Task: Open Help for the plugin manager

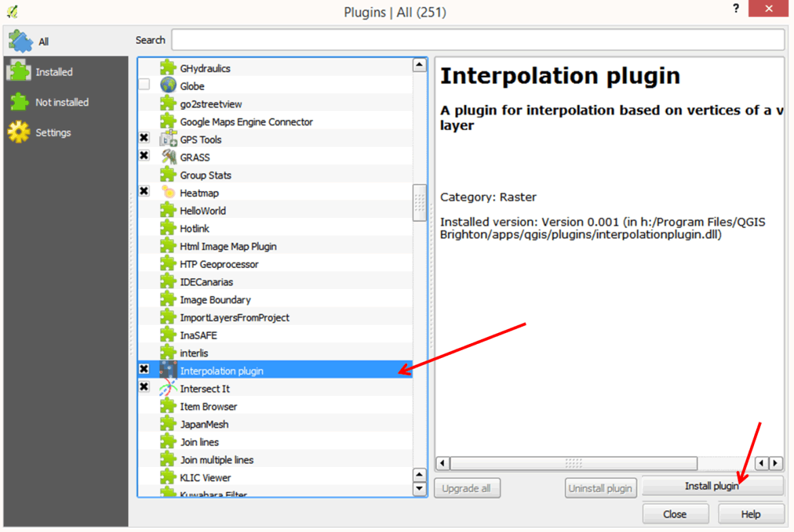Action: (751, 514)
